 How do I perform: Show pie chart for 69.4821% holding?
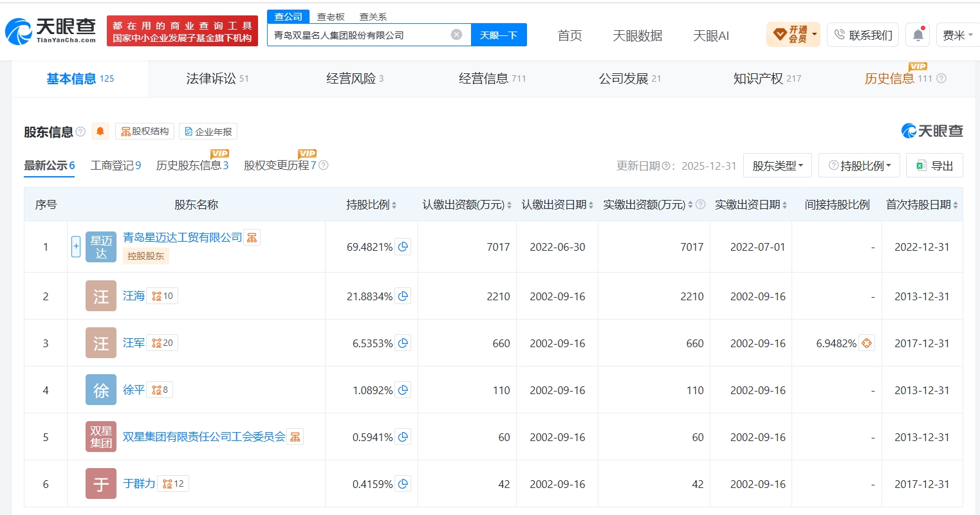point(403,247)
